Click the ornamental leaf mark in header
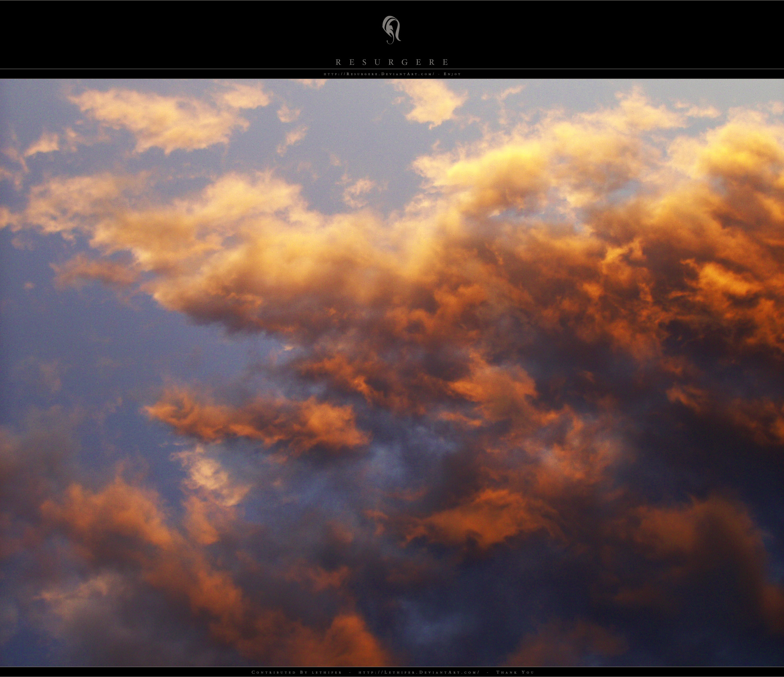Screen dimensions: 784x677 [391, 30]
